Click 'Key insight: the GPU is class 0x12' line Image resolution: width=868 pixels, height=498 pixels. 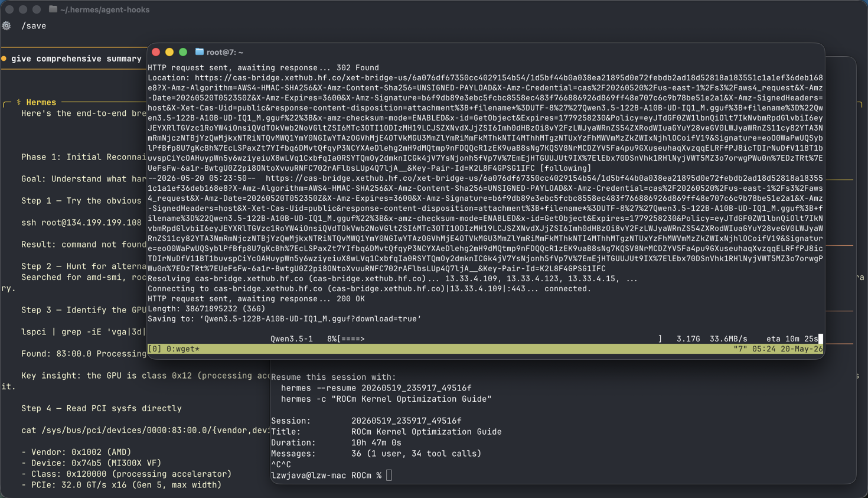pos(145,376)
